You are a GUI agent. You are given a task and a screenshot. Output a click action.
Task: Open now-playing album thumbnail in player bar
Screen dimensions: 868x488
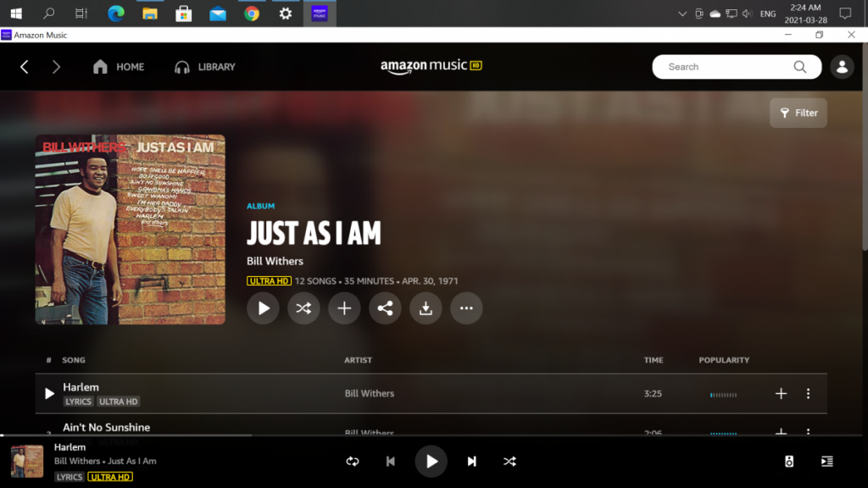click(27, 462)
